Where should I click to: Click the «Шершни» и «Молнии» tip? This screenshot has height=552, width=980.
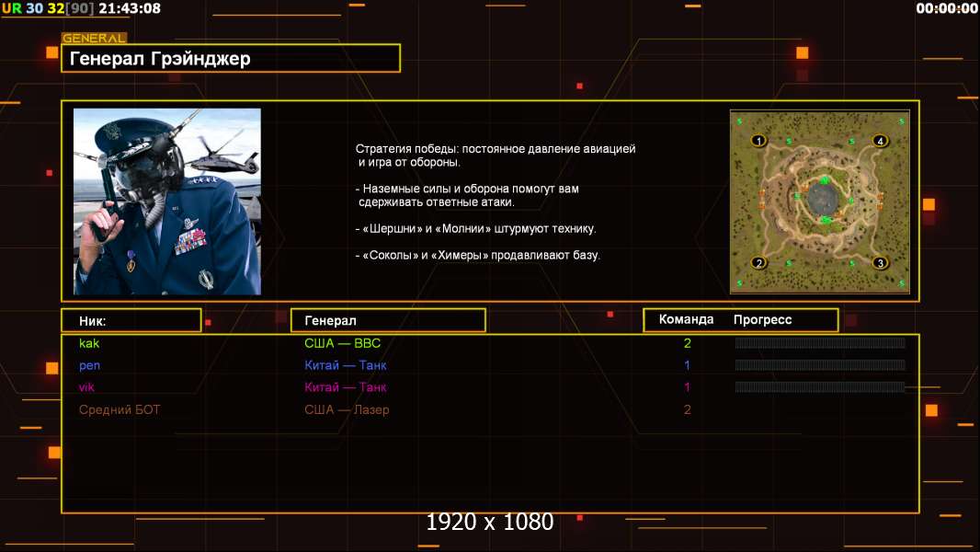(475, 229)
